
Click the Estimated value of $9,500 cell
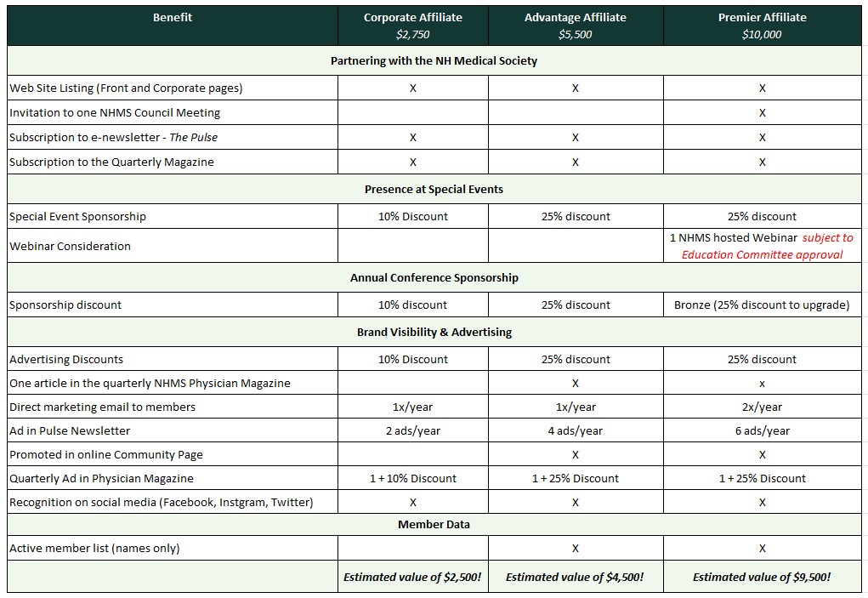pos(762,577)
